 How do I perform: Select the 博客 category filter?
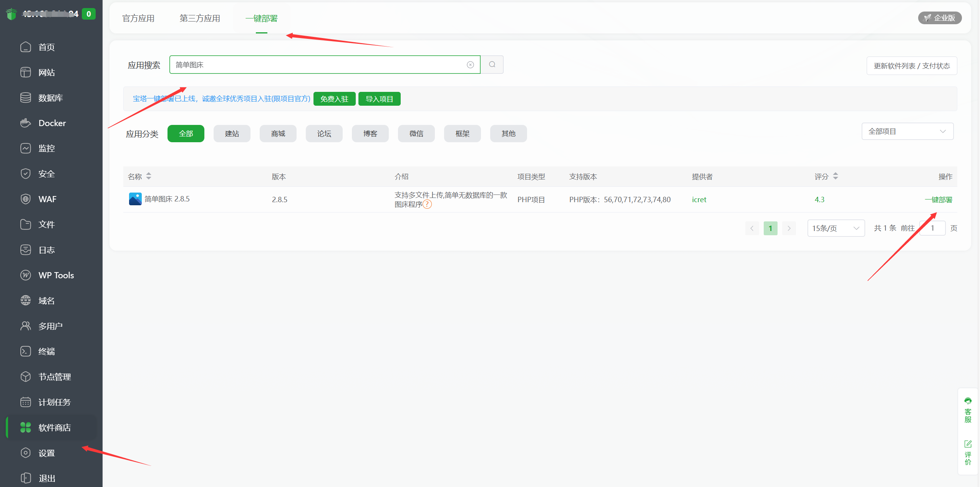pyautogui.click(x=370, y=133)
